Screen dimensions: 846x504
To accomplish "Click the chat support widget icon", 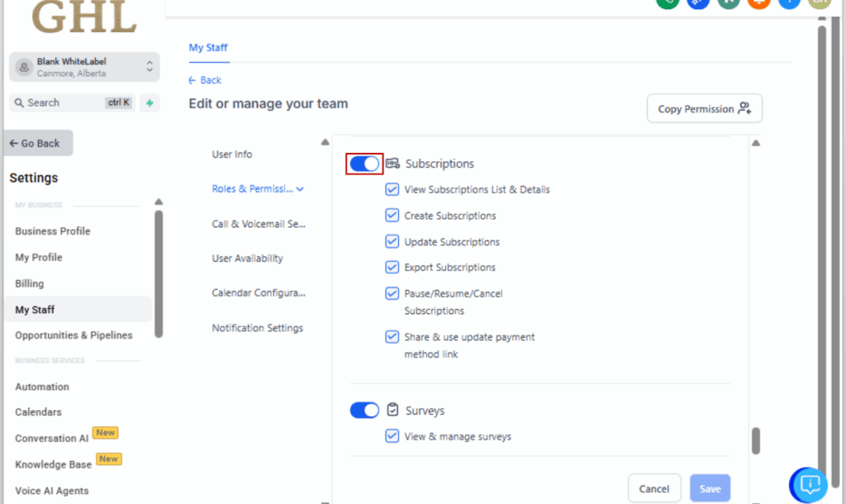I will 810,483.
